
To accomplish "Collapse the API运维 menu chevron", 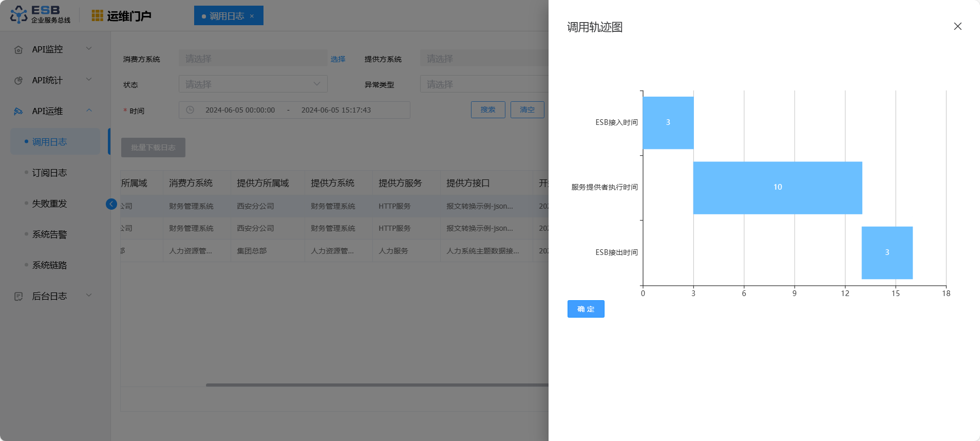I will [x=89, y=111].
